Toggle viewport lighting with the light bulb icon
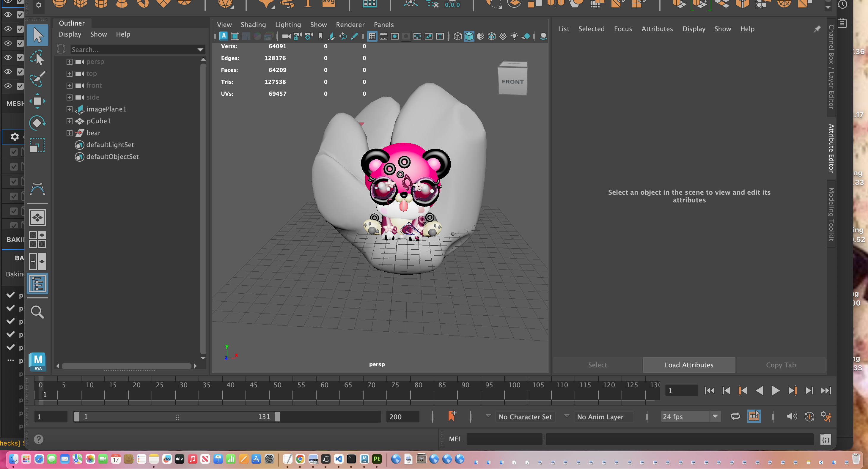The height and width of the screenshot is (469, 868). point(515,36)
